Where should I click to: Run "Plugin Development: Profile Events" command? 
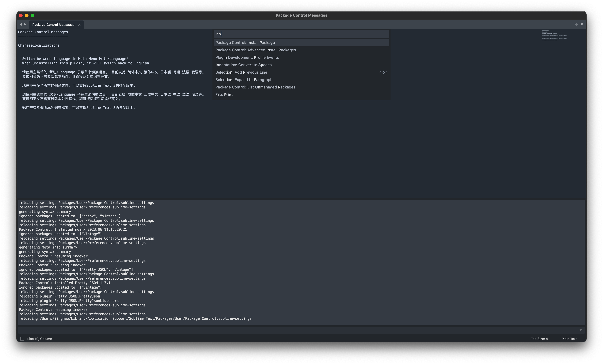247,57
